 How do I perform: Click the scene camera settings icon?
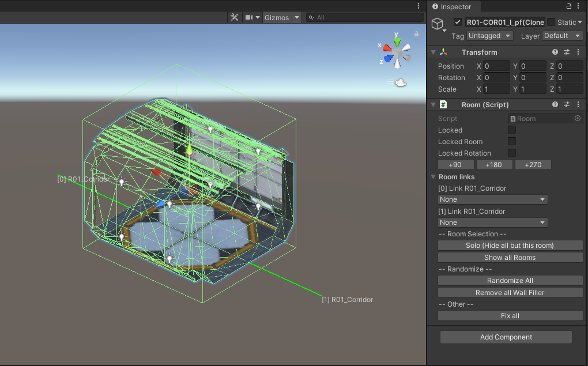point(250,17)
